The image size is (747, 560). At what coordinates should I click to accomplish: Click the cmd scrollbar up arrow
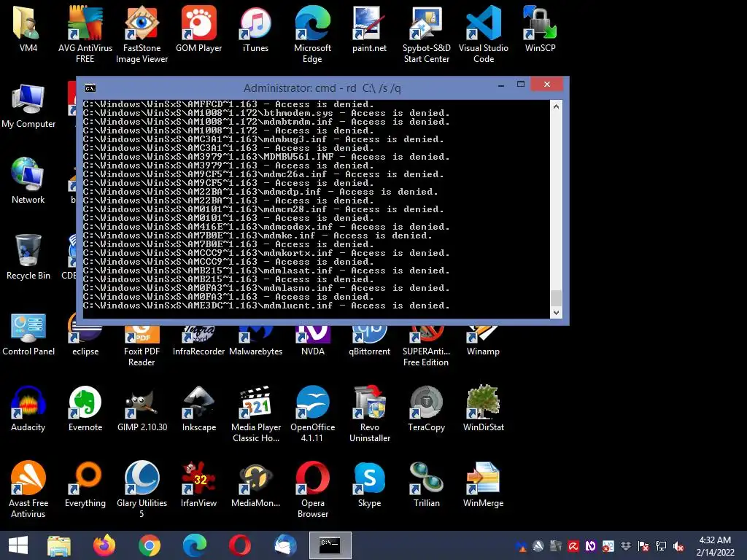tap(556, 106)
